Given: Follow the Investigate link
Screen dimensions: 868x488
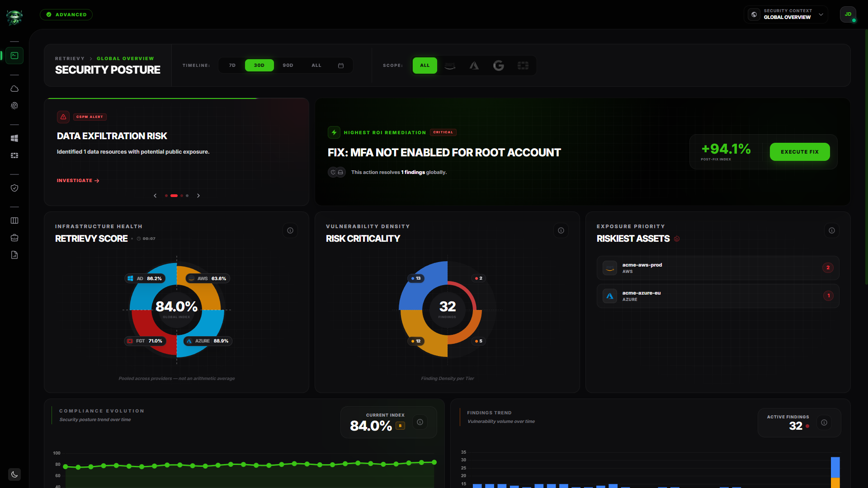Looking at the screenshot, I should (x=78, y=180).
